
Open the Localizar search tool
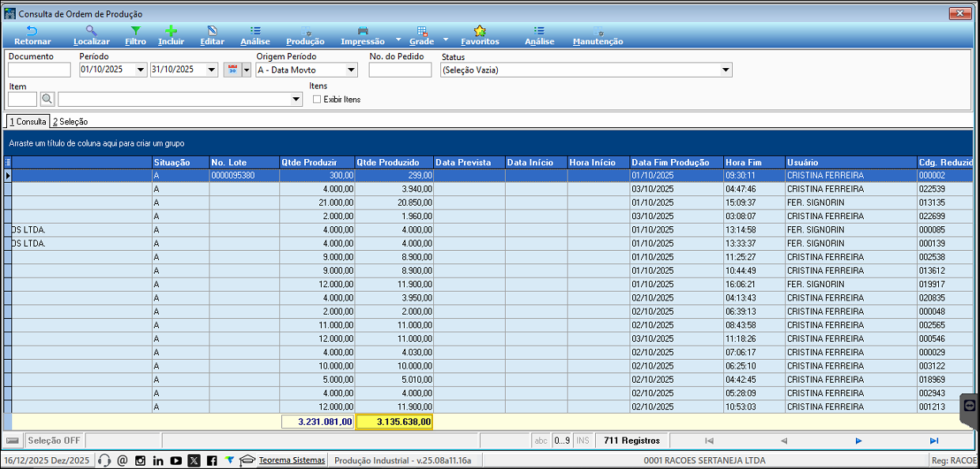pos(92,35)
